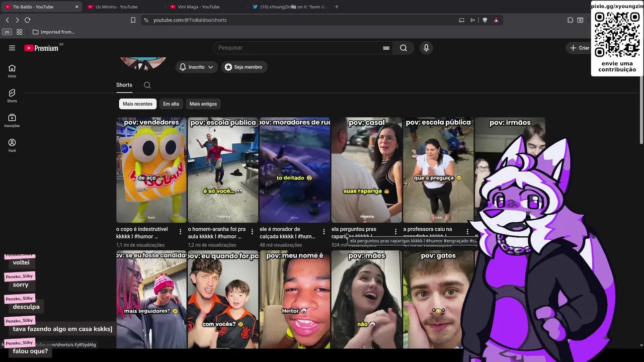644x362 pixels.
Task: Select the Mais recentes filter chip
Action: (x=137, y=104)
